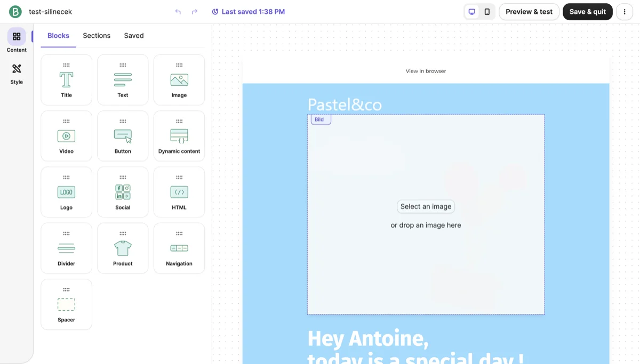Click the Bild image block label
640x364 pixels.
tap(321, 119)
